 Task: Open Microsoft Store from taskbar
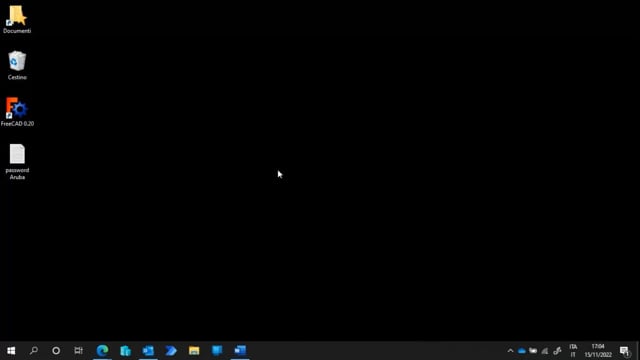click(x=125, y=351)
